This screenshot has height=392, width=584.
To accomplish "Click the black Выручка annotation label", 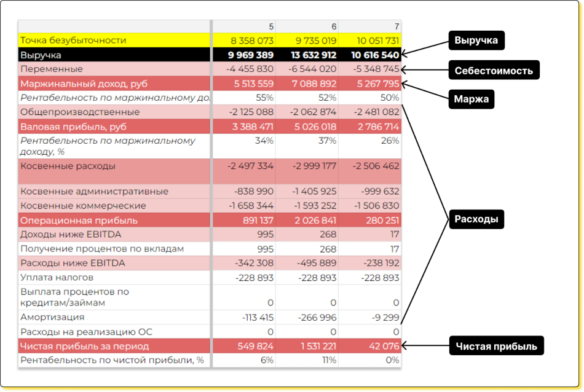I will tap(477, 41).
